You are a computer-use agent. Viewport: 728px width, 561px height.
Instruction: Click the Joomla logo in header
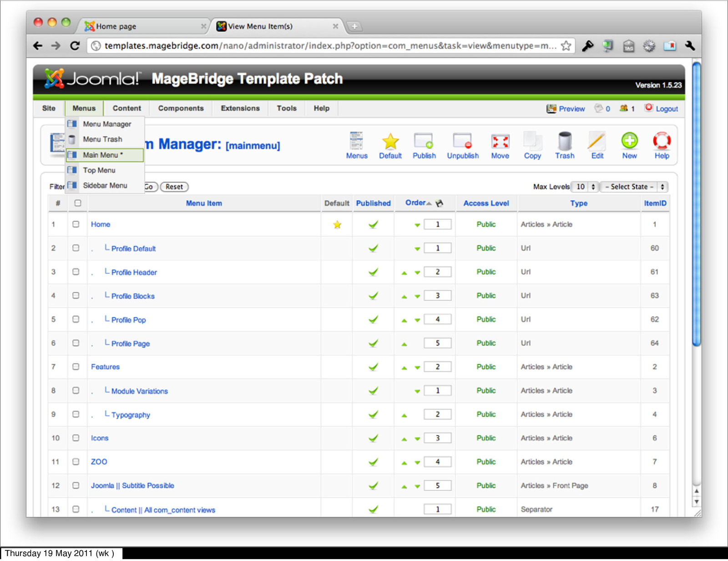click(x=93, y=79)
